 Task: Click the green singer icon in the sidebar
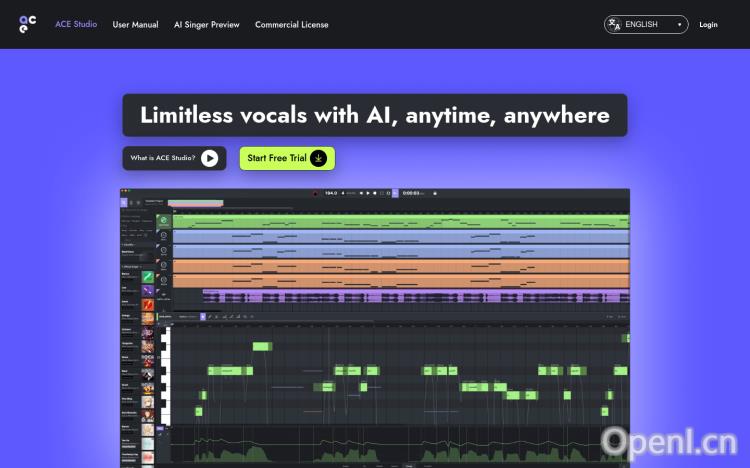click(148, 276)
